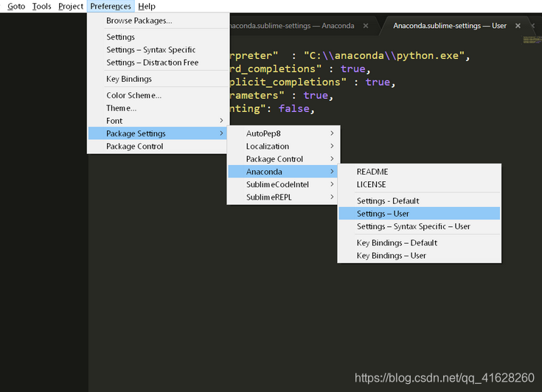Image resolution: width=542 pixels, height=392 pixels.
Task: Open the Project menu
Action: 71,6
